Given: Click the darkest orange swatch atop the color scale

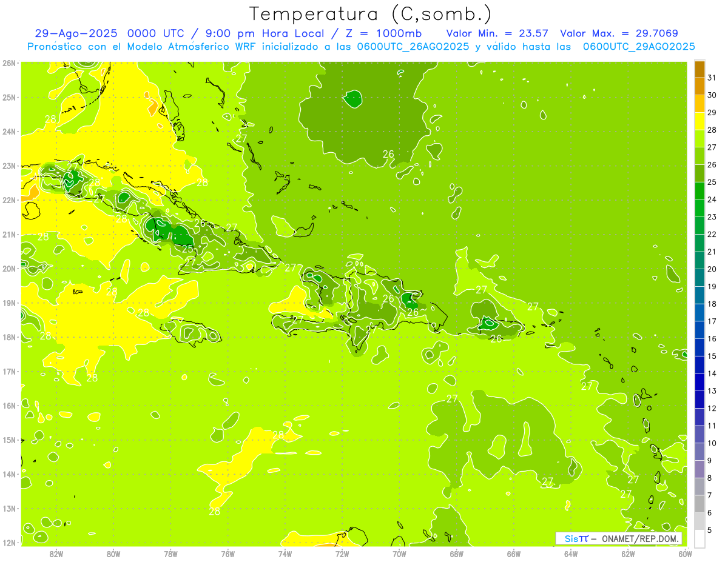Looking at the screenshot, I should [699, 69].
